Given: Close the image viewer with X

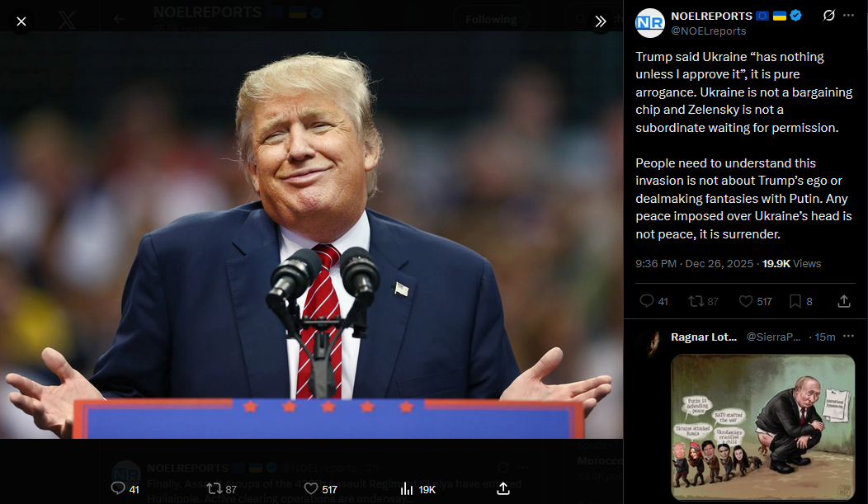Looking at the screenshot, I should tap(21, 21).
